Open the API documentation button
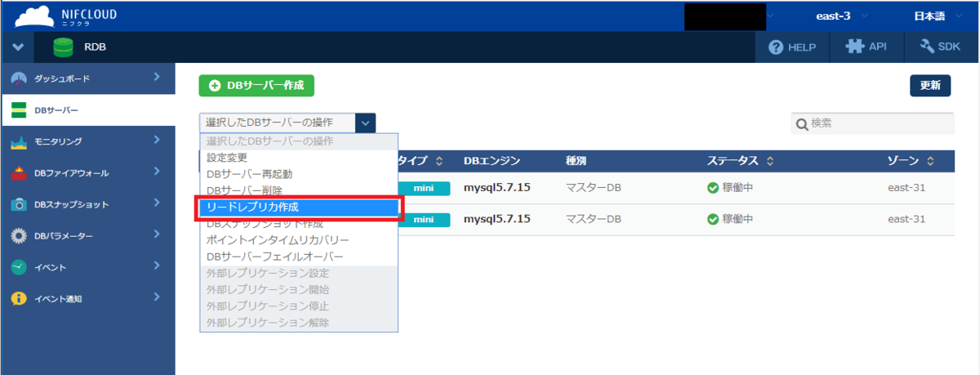980x375 pixels. pyautogui.click(x=866, y=47)
